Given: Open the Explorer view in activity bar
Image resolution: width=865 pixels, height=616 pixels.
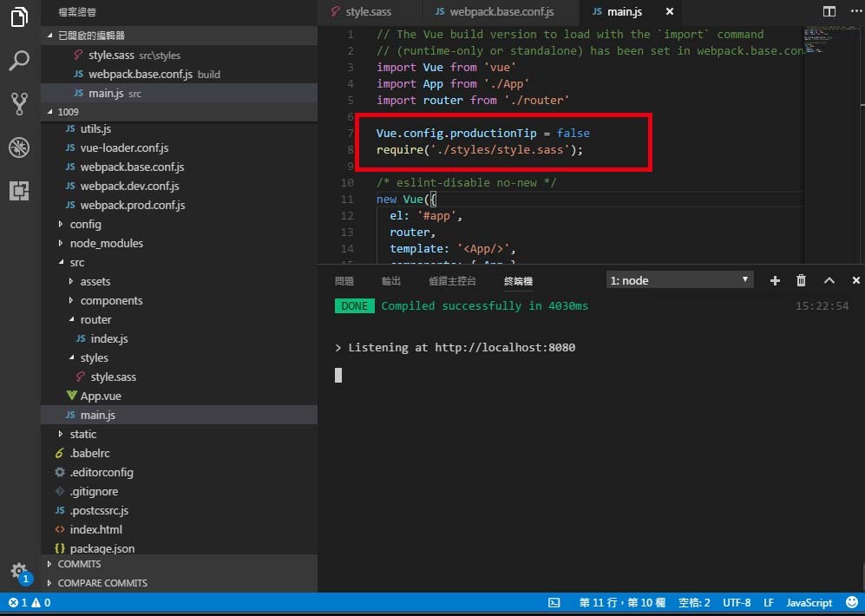Looking at the screenshot, I should [x=19, y=16].
